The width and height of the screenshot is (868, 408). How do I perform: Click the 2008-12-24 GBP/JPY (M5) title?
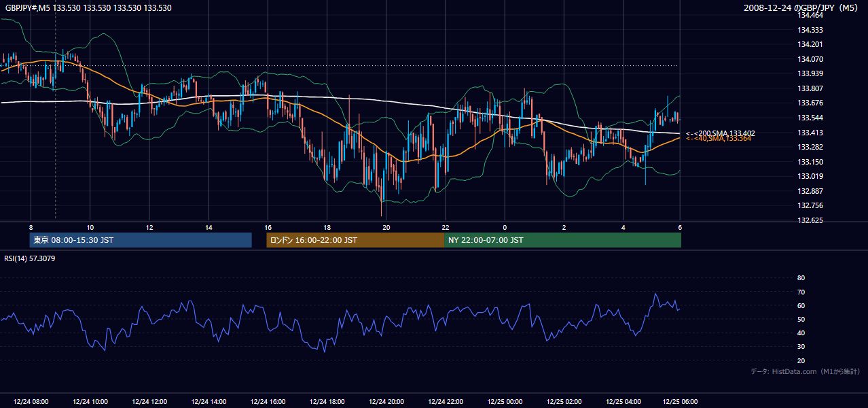pyautogui.click(x=802, y=8)
